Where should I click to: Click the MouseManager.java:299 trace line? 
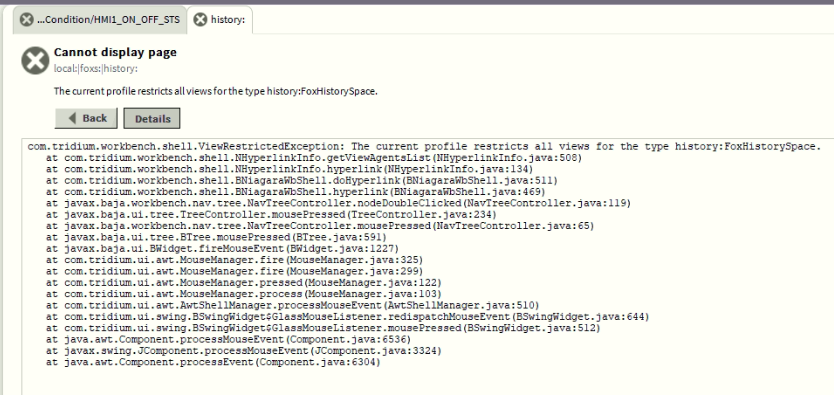235,271
